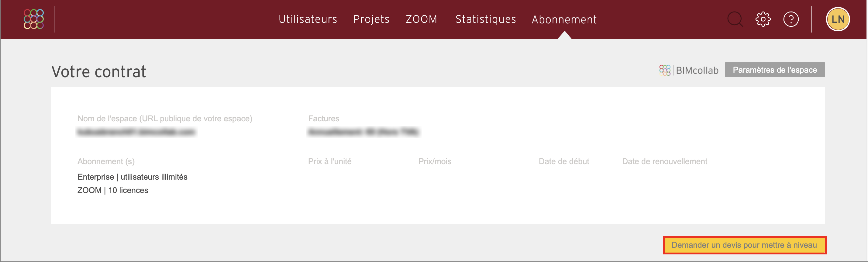This screenshot has height=262, width=868.
Task: Open the search magnifier icon
Action: 735,19
